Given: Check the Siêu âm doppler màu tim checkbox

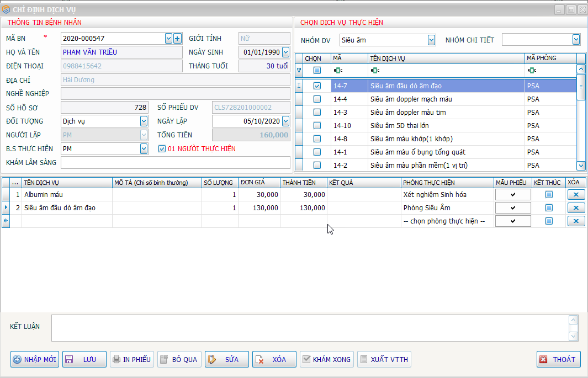Looking at the screenshot, I should pyautogui.click(x=317, y=112).
